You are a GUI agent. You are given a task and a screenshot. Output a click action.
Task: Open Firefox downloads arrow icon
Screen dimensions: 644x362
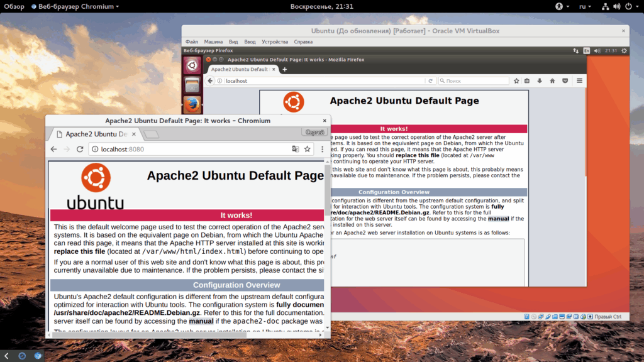click(x=540, y=81)
